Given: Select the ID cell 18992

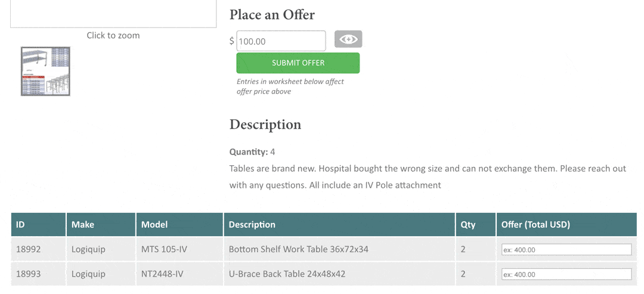Looking at the screenshot, I should [28, 249].
